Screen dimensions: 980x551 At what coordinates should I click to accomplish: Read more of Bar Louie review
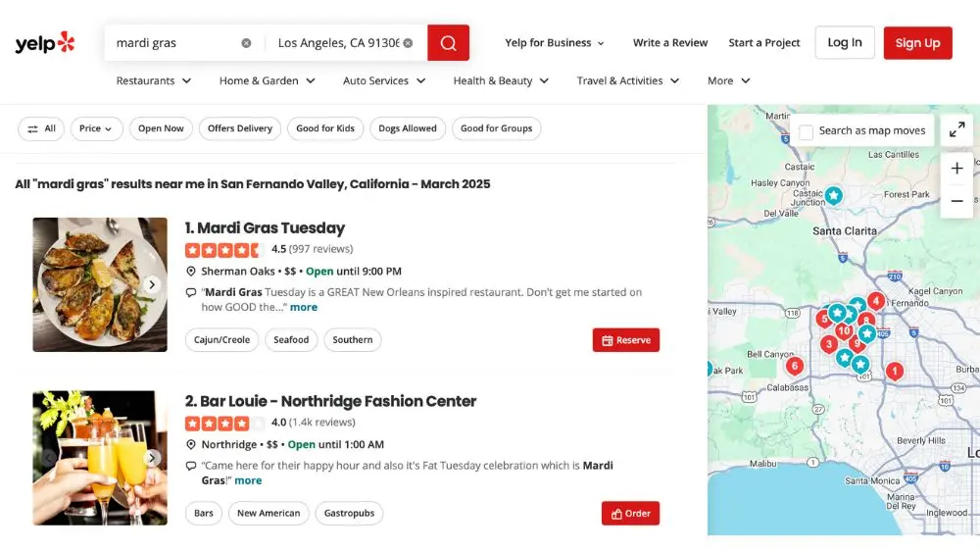[x=248, y=480]
